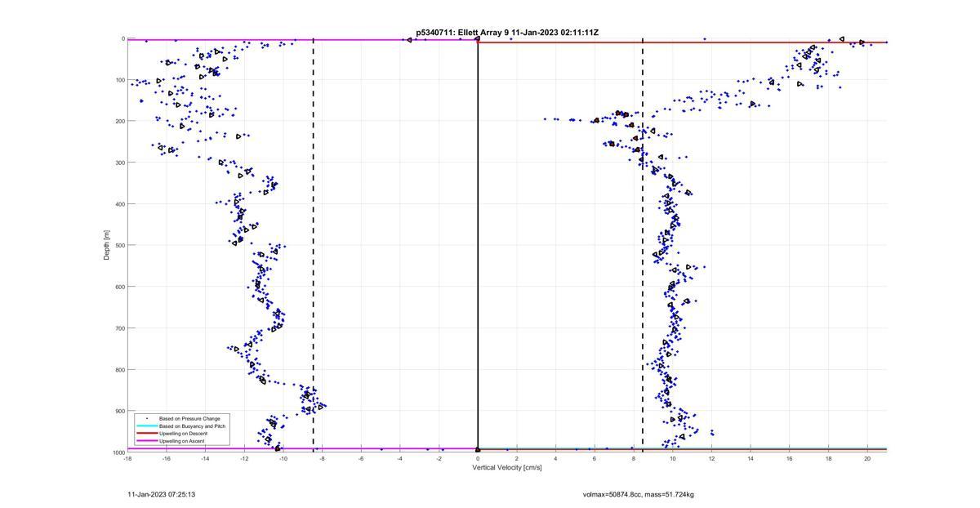Click the '-14' velocity axis tick label
Screen dimensions: 980x508
pyautogui.click(x=205, y=459)
